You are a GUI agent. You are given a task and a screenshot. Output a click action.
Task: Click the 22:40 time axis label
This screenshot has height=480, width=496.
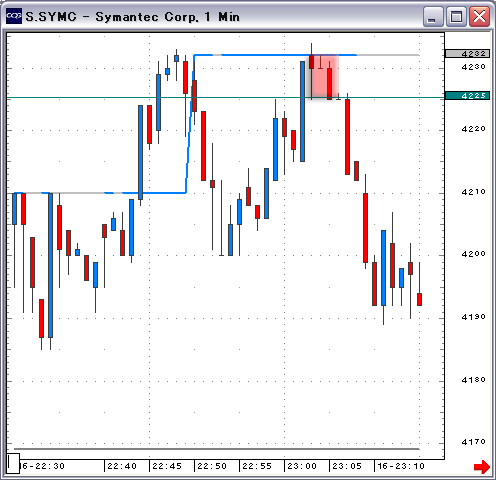tap(122, 466)
